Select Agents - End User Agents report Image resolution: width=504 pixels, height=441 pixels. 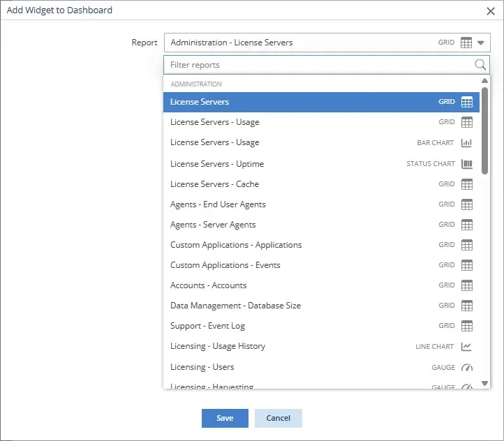point(321,204)
